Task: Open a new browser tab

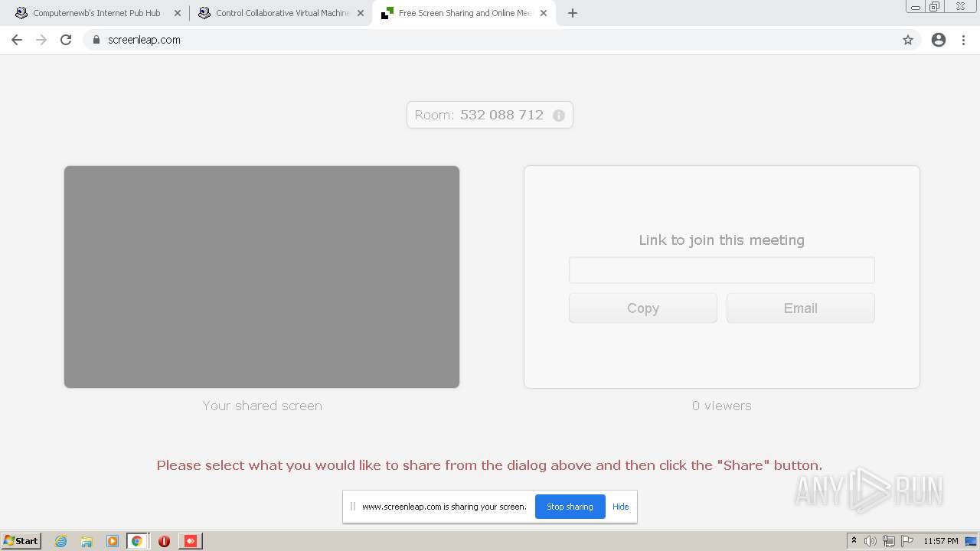Action: [573, 13]
